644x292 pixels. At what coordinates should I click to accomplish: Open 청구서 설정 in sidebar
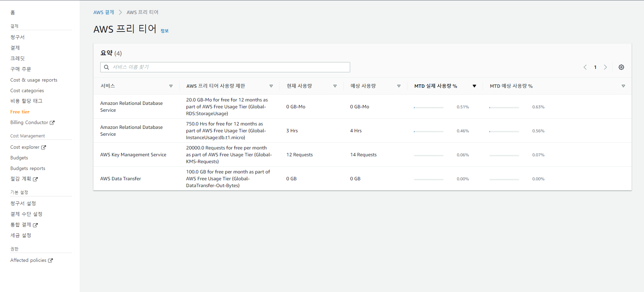tap(23, 203)
